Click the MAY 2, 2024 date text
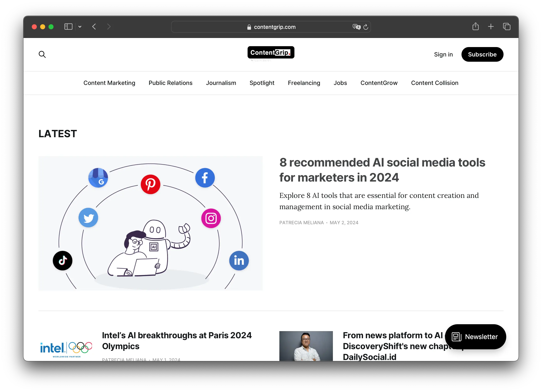 click(344, 223)
